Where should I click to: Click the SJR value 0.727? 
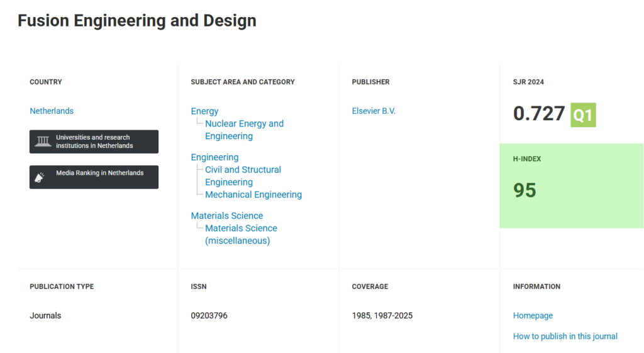click(539, 114)
